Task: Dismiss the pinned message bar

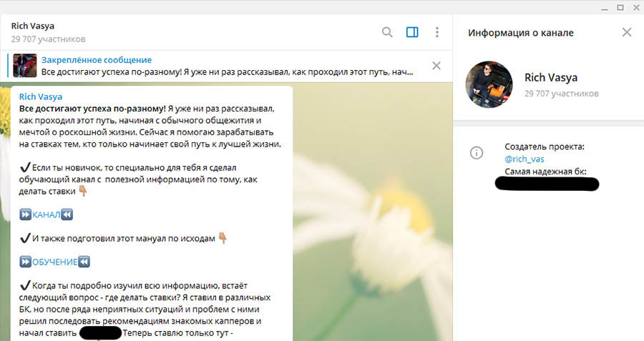Action: pos(436,66)
